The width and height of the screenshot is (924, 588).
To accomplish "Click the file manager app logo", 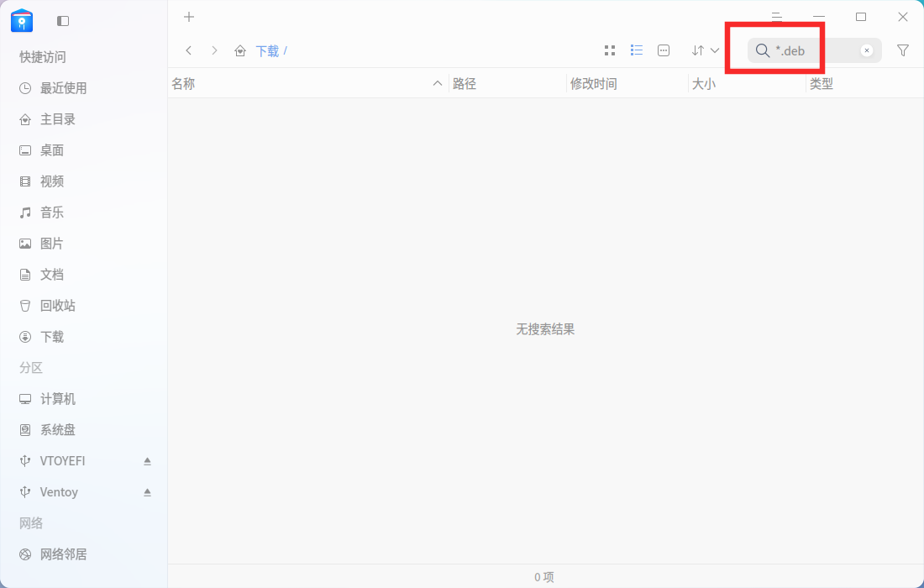I will tap(22, 21).
